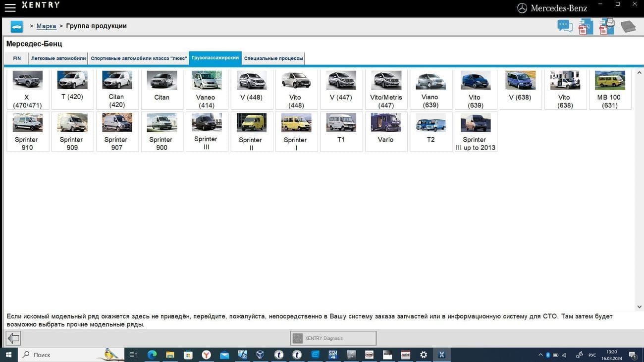Click the scrollbar down arrow
The width and height of the screenshot is (644, 362).
point(639,307)
